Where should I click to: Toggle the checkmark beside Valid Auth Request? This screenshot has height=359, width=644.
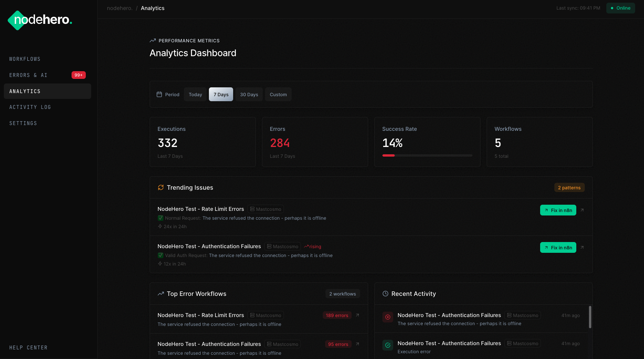tap(160, 255)
